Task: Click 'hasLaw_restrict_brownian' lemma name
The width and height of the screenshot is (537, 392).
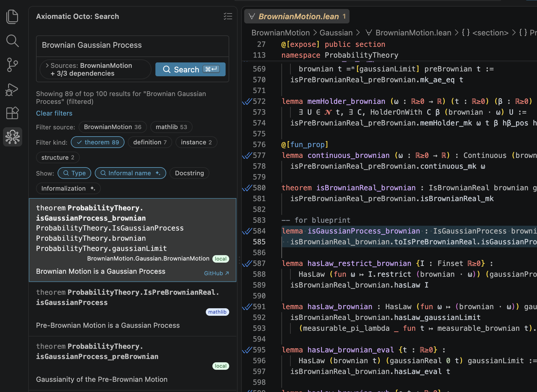Action: point(359,264)
